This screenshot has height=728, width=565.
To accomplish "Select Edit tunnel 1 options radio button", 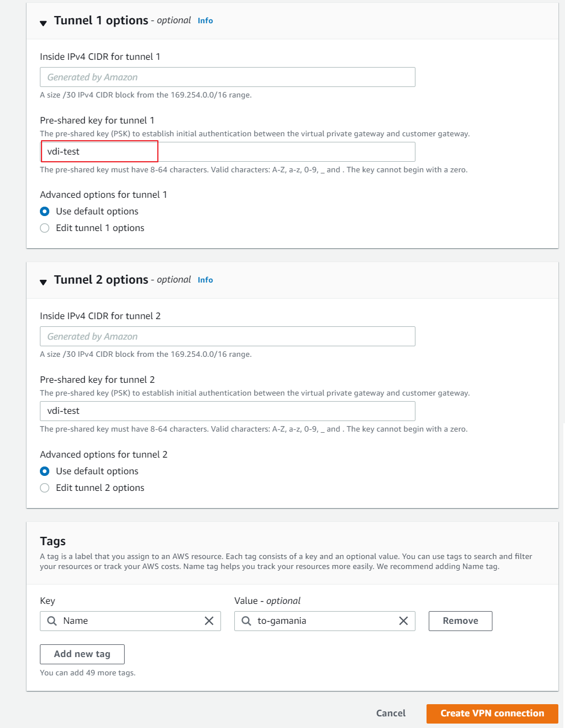I will point(45,228).
